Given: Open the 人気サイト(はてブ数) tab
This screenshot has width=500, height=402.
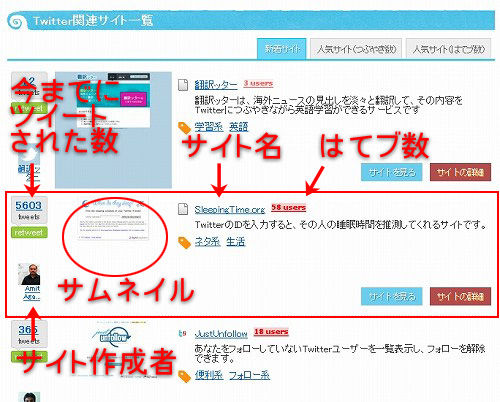Looking at the screenshot, I should [x=448, y=49].
